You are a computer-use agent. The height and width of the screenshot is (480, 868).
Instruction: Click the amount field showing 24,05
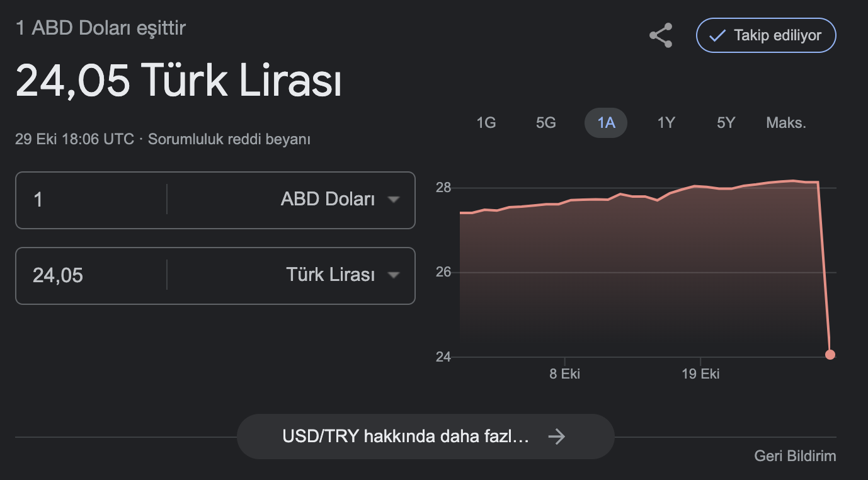[91, 275]
